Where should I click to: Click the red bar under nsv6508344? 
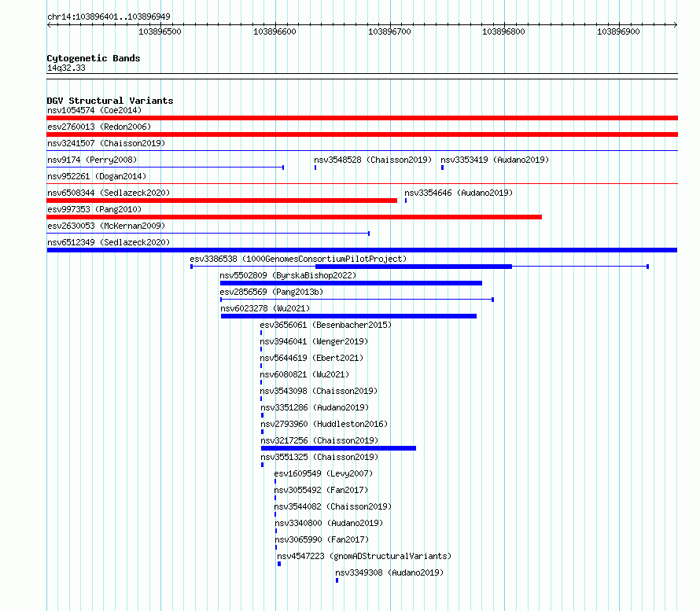[x=222, y=201]
